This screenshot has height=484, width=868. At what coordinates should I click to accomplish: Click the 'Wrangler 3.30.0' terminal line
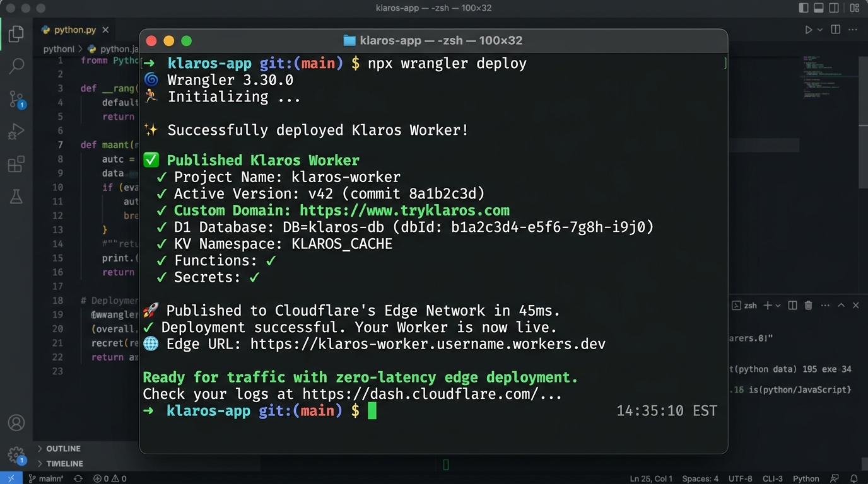[x=230, y=80]
